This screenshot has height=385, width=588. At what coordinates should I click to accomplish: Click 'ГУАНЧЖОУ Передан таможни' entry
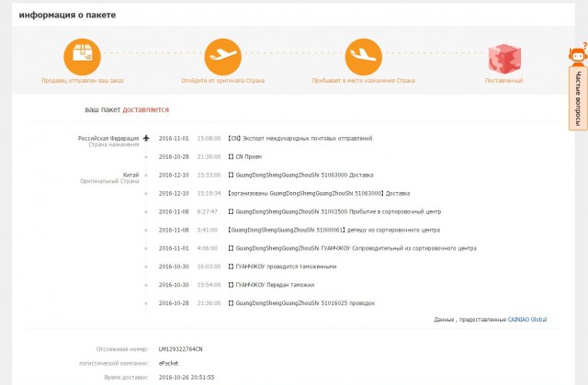[x=271, y=285]
